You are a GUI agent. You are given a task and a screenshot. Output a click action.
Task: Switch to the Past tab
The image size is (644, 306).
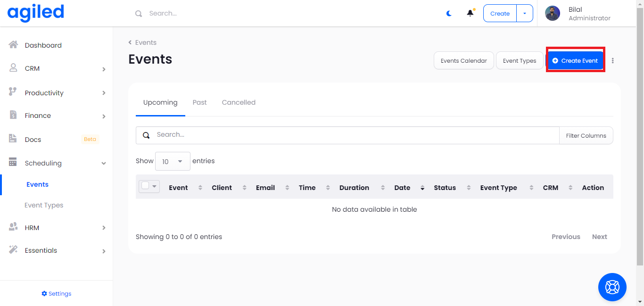click(199, 102)
